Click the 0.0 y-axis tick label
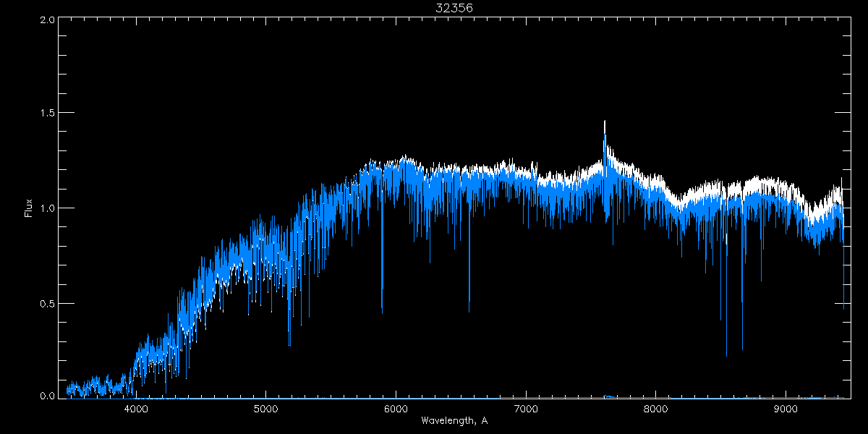This screenshot has height=434, width=868. tap(46, 396)
